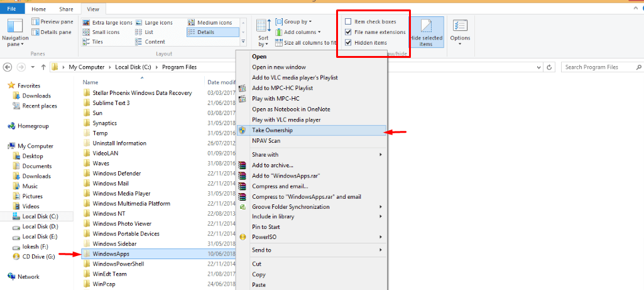
Task: Uncheck File name extensions
Action: pos(348,32)
